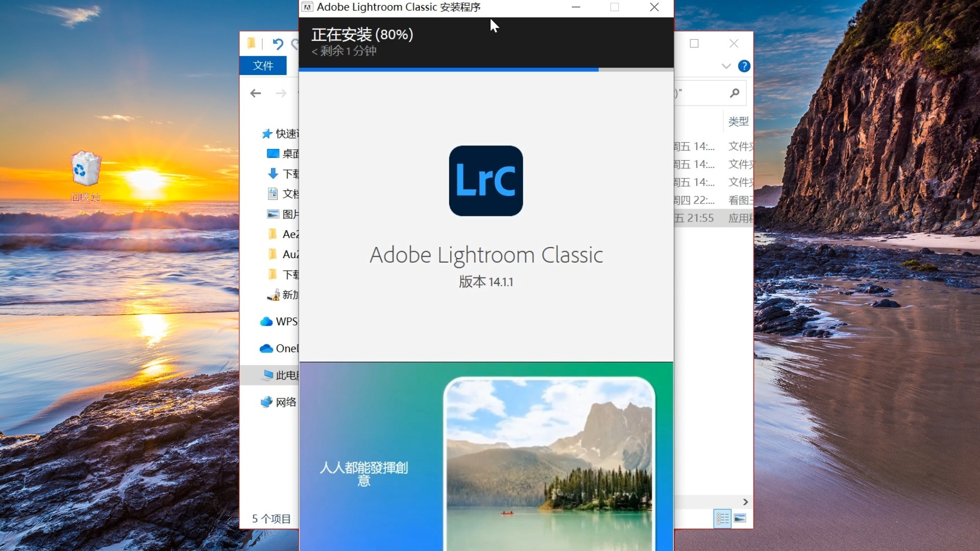This screenshot has width=980, height=551.
Task: Click the installer title bar app icon
Action: 307,7
